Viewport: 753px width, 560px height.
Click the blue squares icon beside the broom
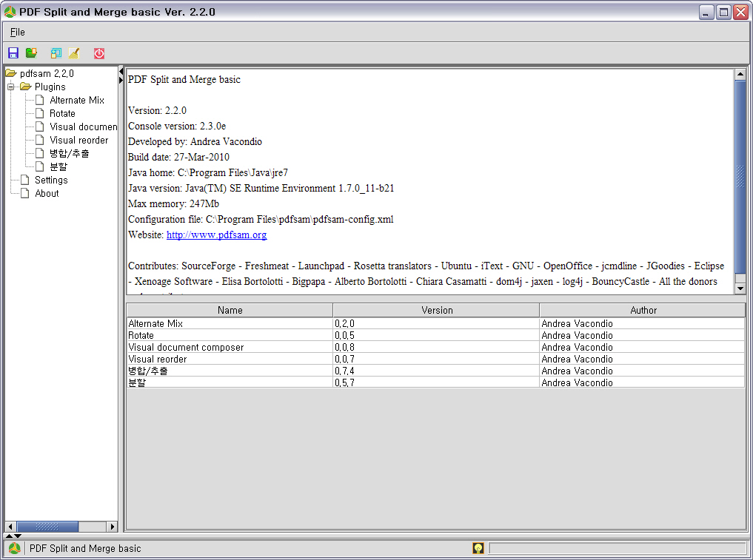(x=56, y=53)
